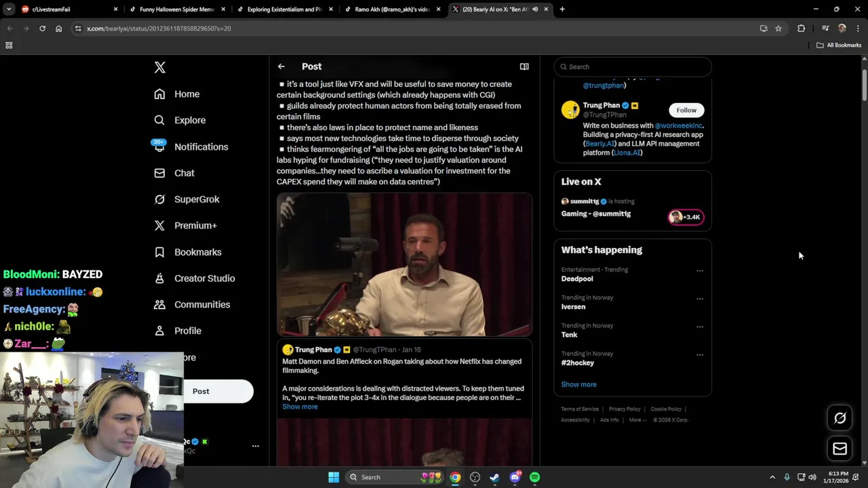The image size is (868, 488).
Task: Open more options for Tenk trend
Action: (700, 327)
